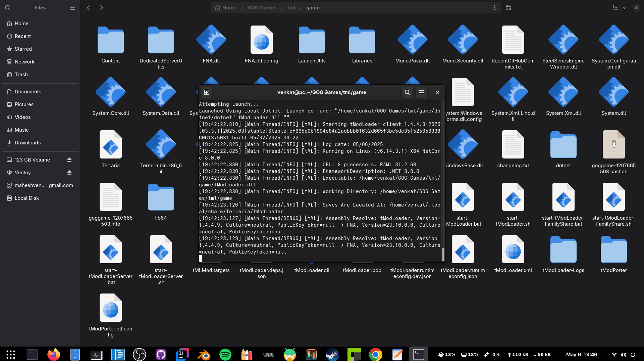This screenshot has width=644, height=361.
Task: Launch Spotify from the dock
Action: tap(225, 354)
